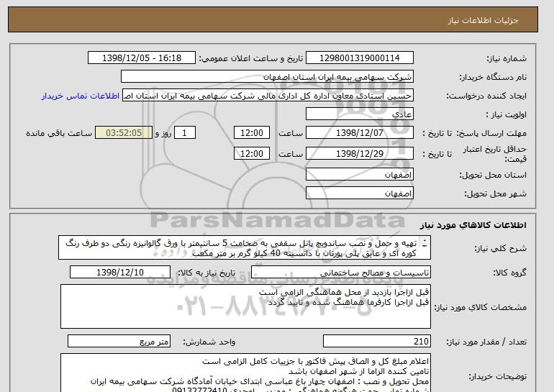Viewport: 554px width, 392px height.
Task: Click the delivery city field اصفهان
Action: (x=360, y=193)
